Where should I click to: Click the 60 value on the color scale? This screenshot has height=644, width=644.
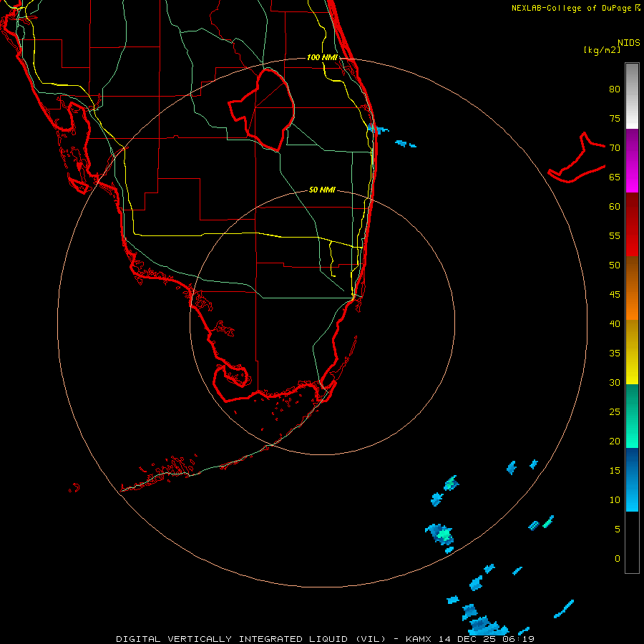point(615,207)
